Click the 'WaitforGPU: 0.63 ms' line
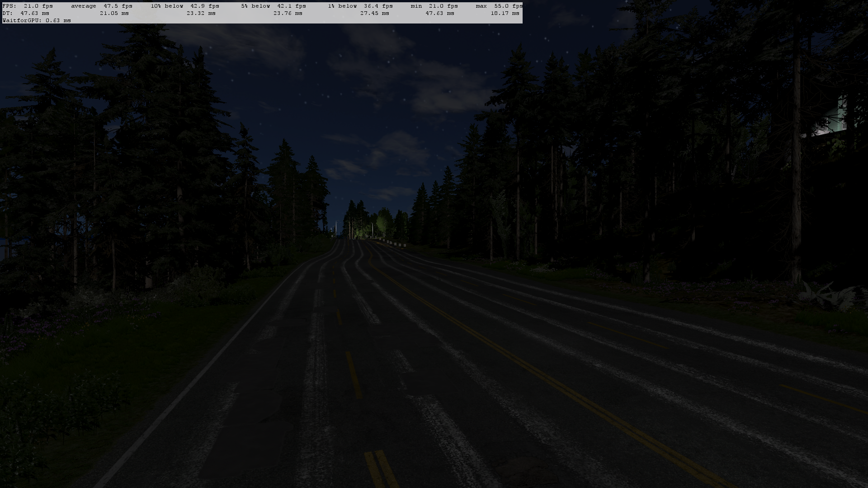The width and height of the screenshot is (868, 488). click(37, 20)
